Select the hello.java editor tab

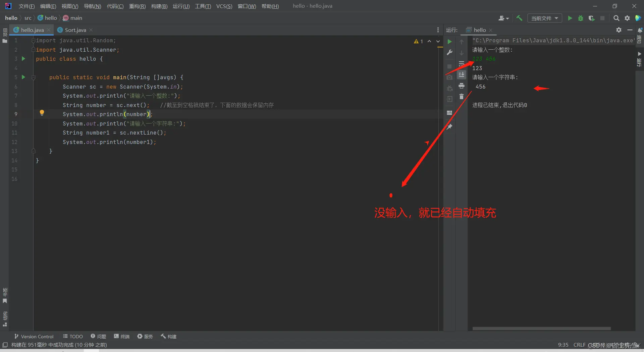tap(32, 30)
